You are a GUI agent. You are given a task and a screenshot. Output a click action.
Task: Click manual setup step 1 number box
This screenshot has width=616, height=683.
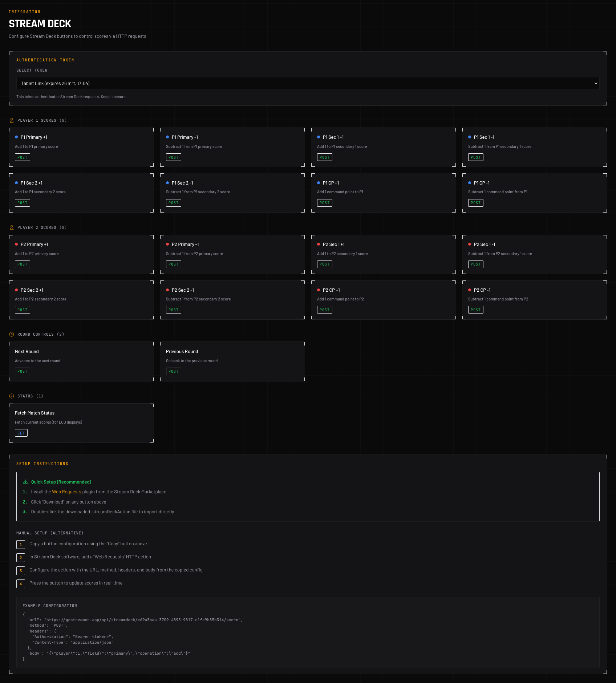pos(21,545)
